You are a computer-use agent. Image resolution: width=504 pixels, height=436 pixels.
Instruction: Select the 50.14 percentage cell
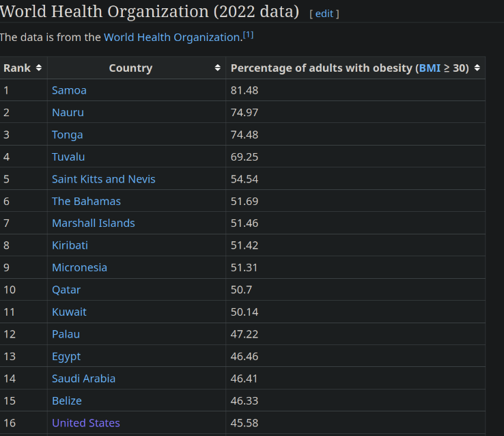(355, 312)
